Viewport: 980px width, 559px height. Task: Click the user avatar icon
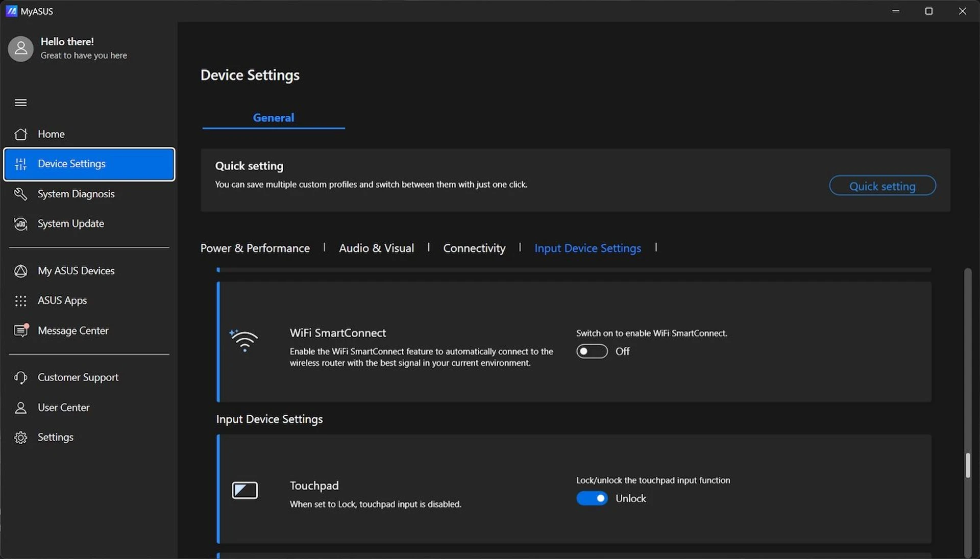tap(21, 48)
